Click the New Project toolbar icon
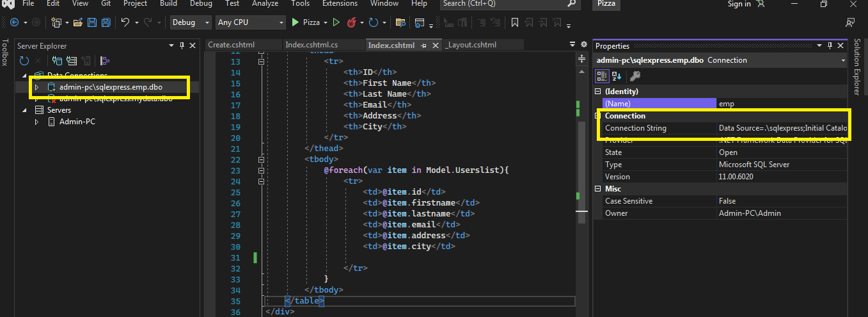 tap(56, 22)
